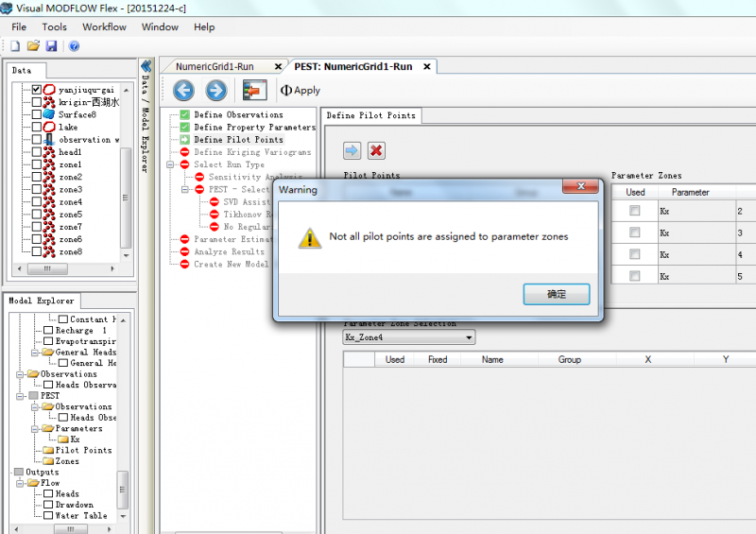Click the Model Explorer vertical scrollbar thumb
This screenshot has height=534, width=756.
123,490
